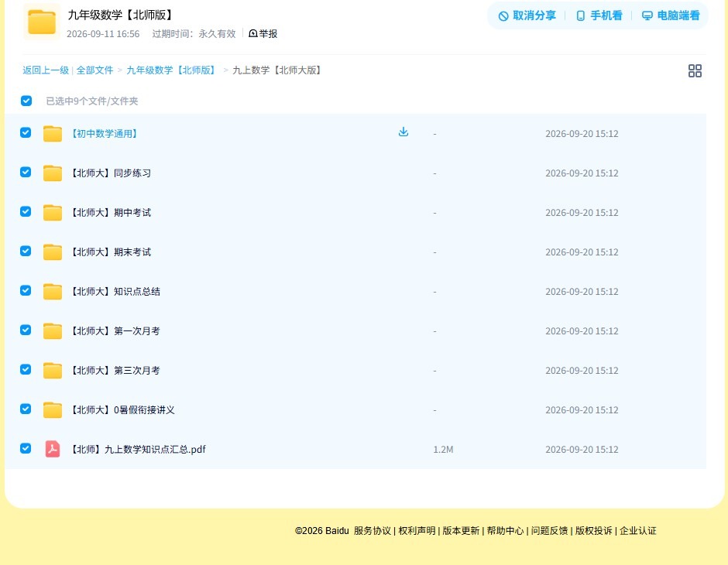The image size is (728, 565).
Task: Click 问题反馈 footer link
Action: click(549, 531)
